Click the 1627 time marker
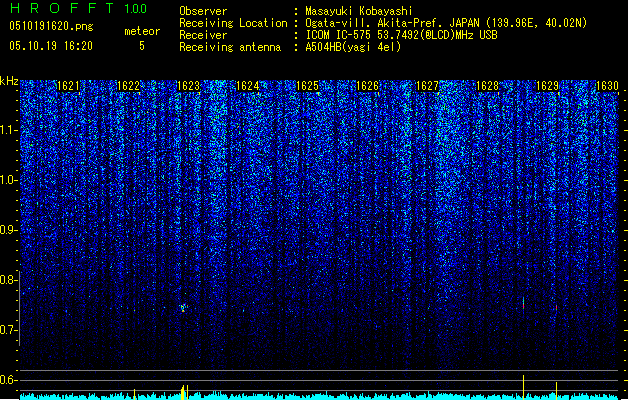 click(428, 86)
